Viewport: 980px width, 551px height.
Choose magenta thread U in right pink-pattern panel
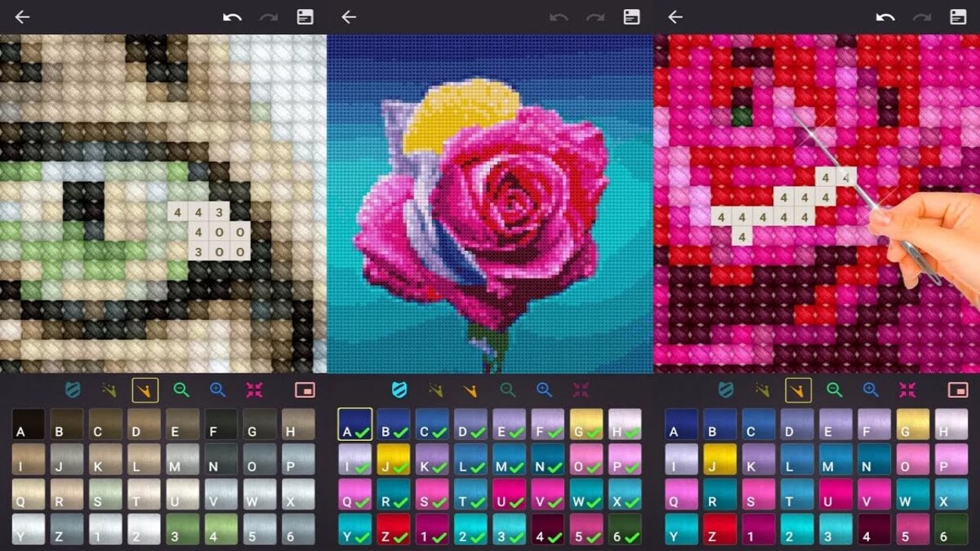pyautogui.click(x=836, y=494)
